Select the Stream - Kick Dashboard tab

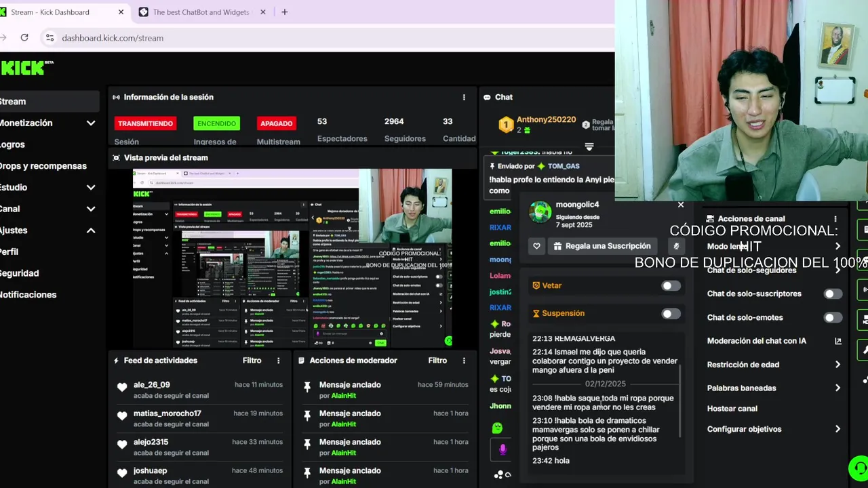tap(61, 12)
